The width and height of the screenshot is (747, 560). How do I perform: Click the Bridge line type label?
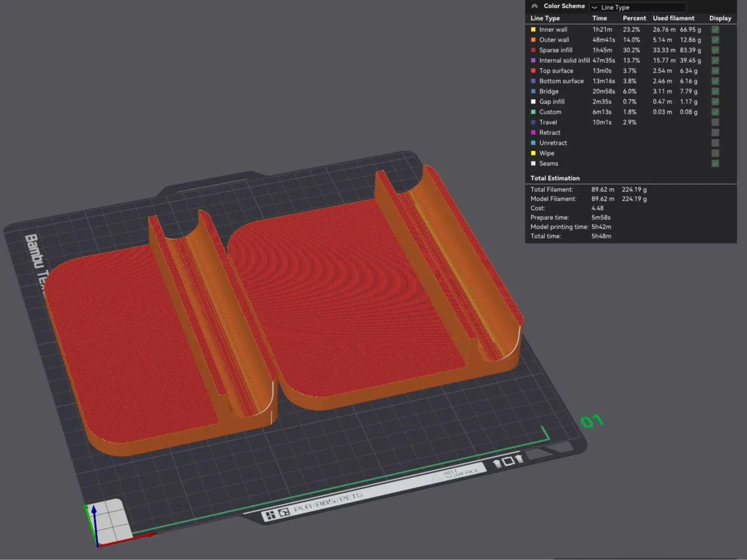[x=549, y=91]
